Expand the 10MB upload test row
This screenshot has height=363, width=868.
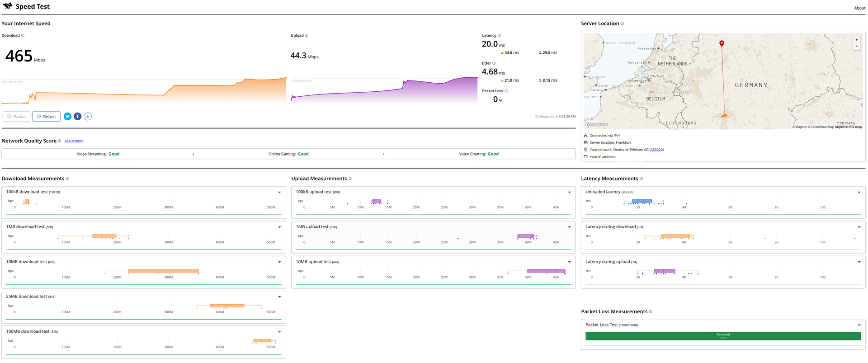click(569, 262)
